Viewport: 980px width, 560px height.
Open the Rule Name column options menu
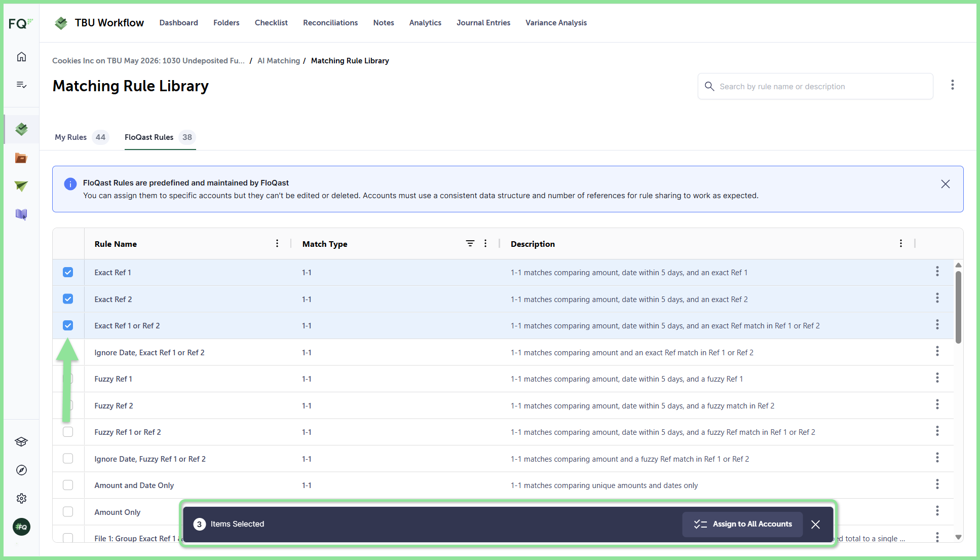[277, 244]
